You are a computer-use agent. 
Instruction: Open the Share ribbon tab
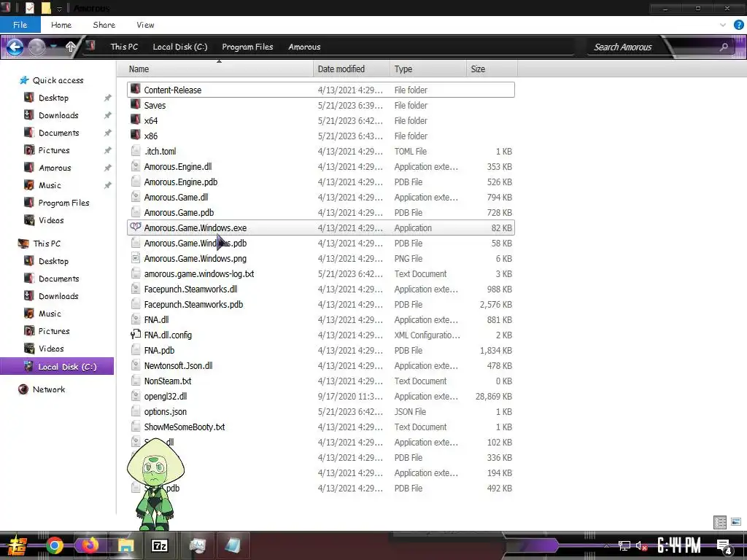pos(104,25)
